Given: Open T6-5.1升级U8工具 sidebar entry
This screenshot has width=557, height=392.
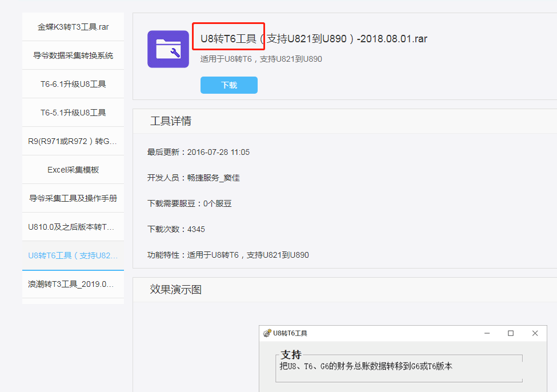Looking at the screenshot, I should coord(73,113).
